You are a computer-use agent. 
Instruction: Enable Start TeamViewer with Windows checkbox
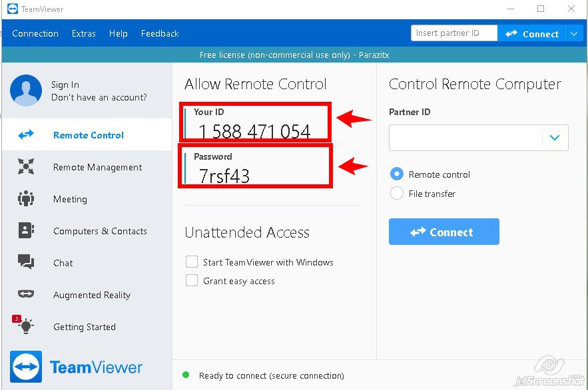pyautogui.click(x=192, y=262)
